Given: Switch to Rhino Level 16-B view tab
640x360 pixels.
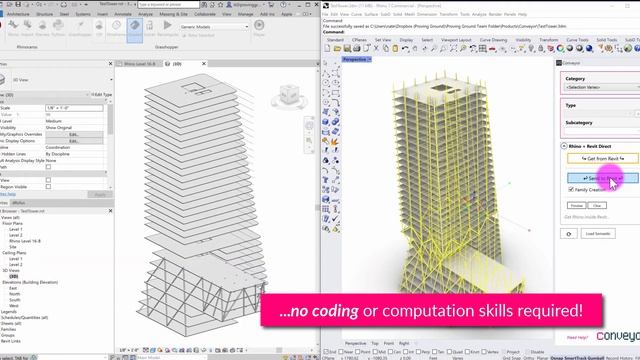Looking at the screenshot, I should tap(139, 64).
